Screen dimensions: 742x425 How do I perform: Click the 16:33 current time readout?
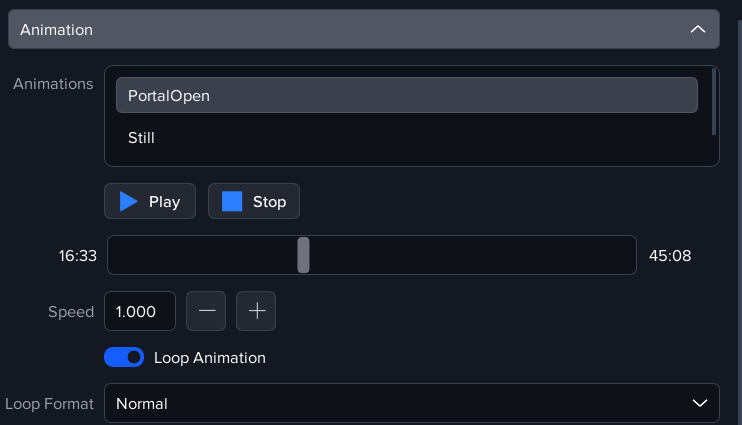click(x=77, y=255)
